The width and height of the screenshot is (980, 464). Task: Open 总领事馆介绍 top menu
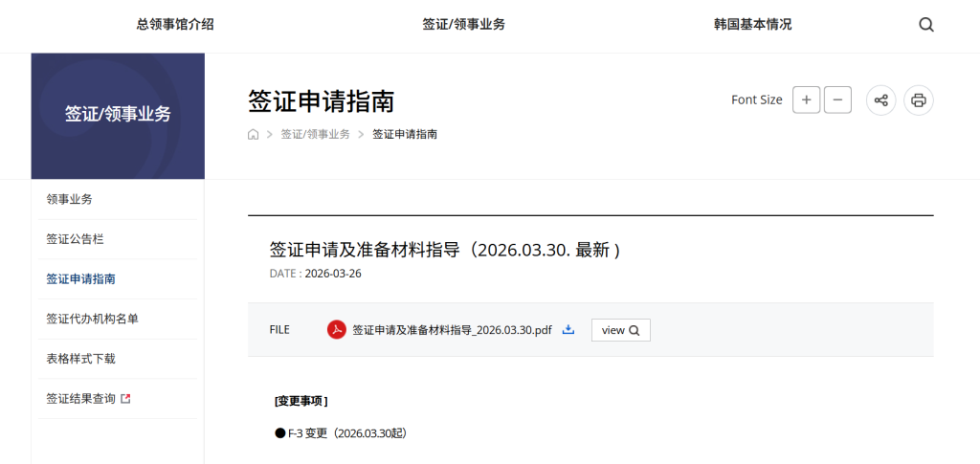175,25
